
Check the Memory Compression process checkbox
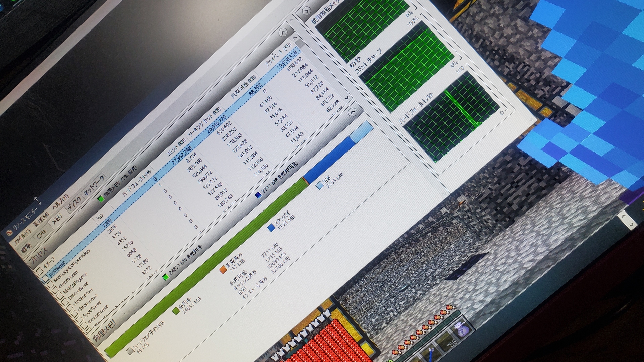click(51, 285)
